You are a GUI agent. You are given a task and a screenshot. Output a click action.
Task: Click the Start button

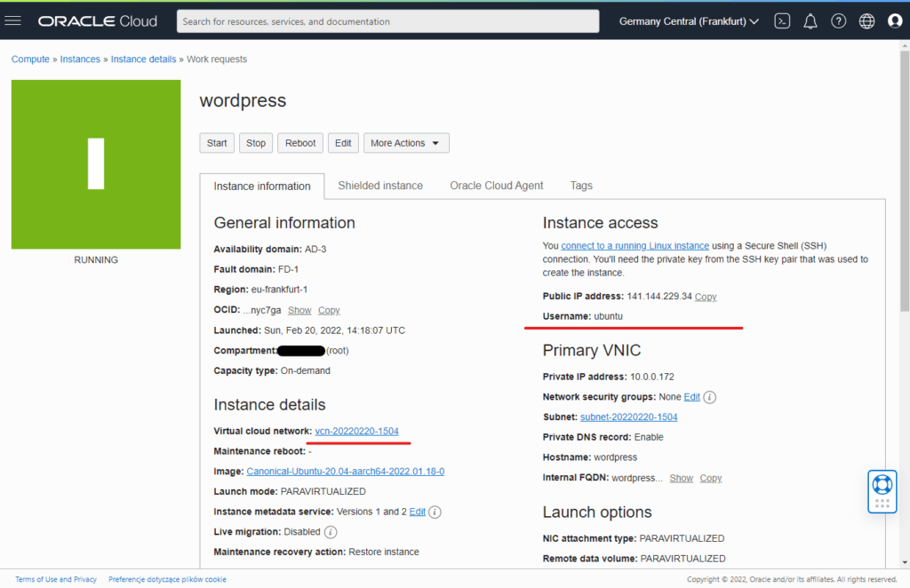point(217,143)
